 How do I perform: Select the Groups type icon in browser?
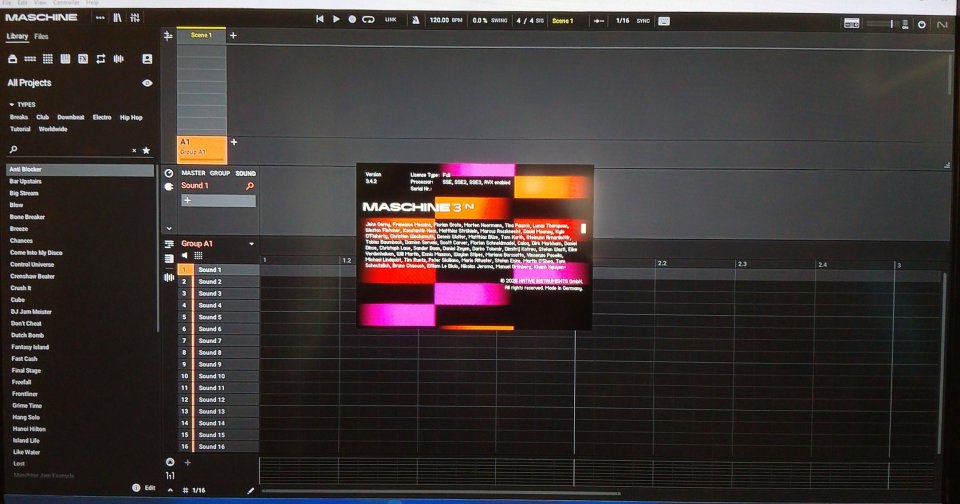point(29,59)
